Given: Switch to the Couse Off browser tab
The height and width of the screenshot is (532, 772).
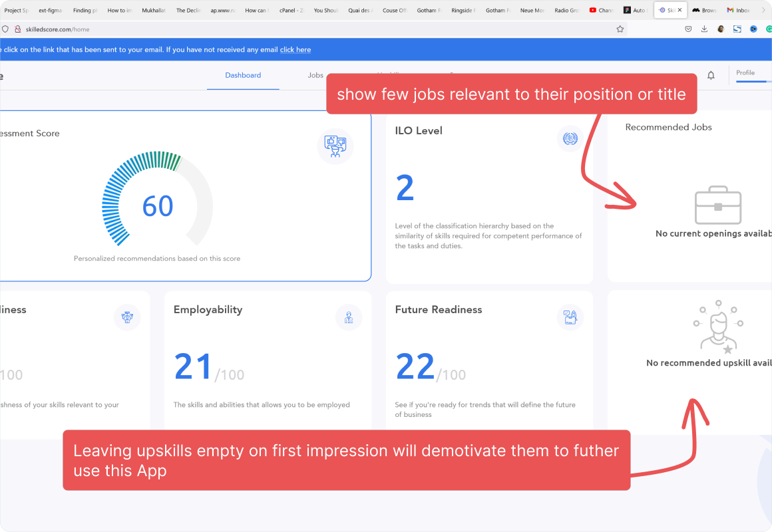Looking at the screenshot, I should pos(395,10).
